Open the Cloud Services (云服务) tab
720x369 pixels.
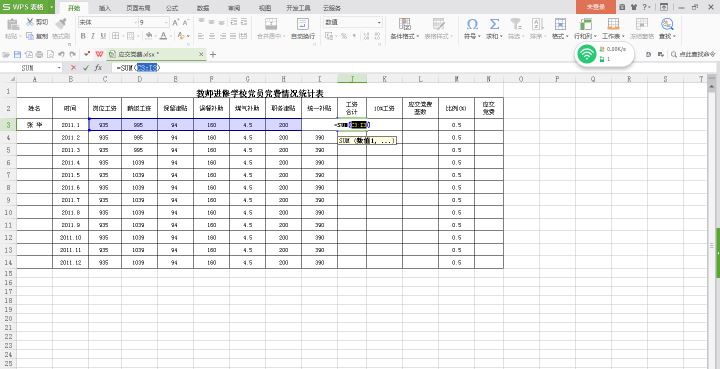click(x=332, y=8)
